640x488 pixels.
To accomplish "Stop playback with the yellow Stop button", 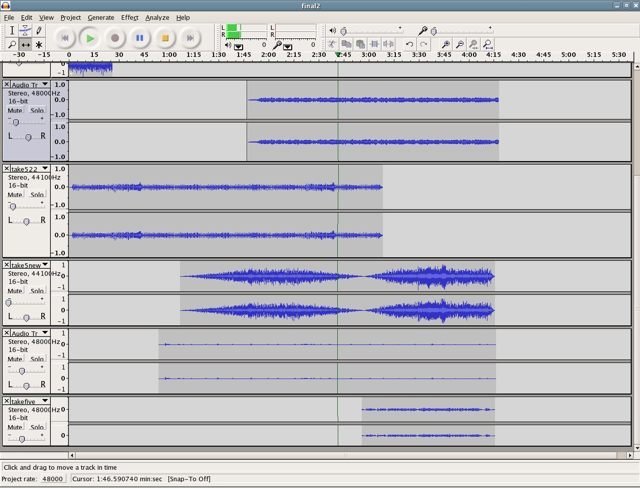I will click(x=165, y=38).
